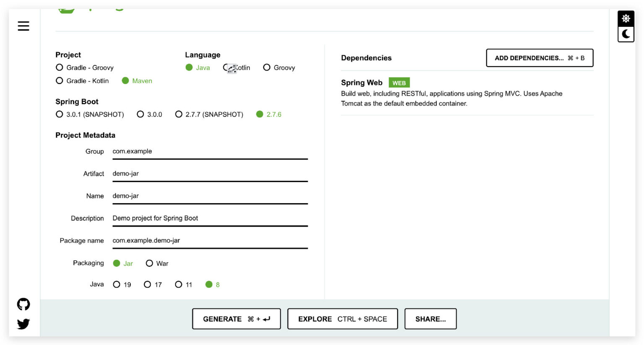The image size is (644, 345).
Task: Click the WEB tag next to Spring Web
Action: click(399, 82)
